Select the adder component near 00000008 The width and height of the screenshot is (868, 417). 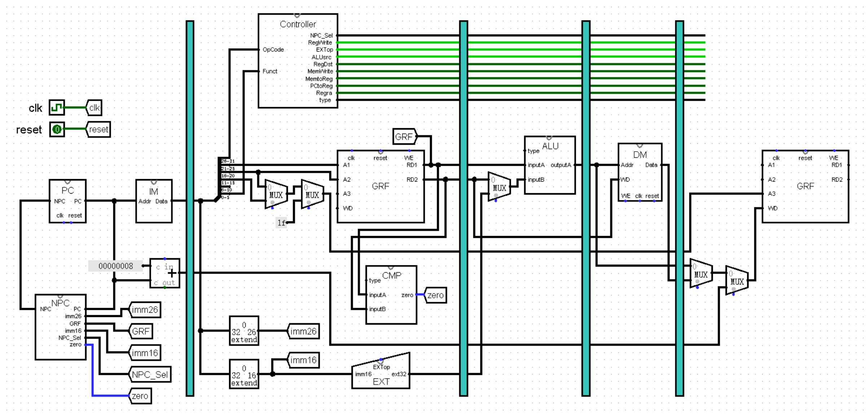tap(165, 273)
